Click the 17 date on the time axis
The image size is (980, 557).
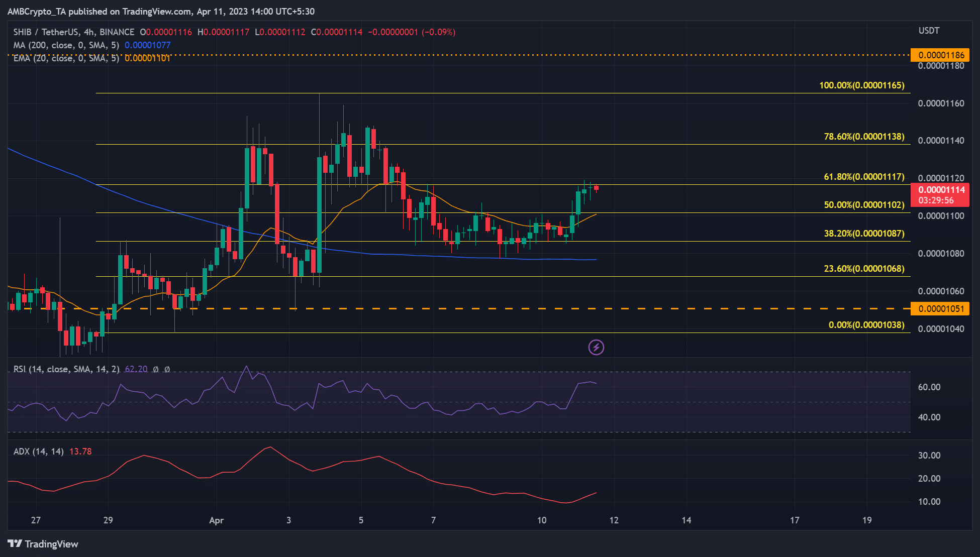795,520
